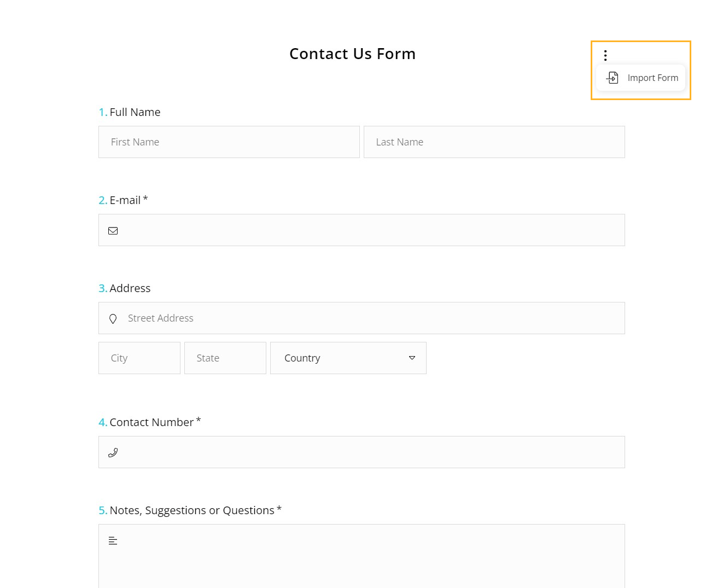Click the Address question label
This screenshot has height=588, width=717.
coord(130,288)
